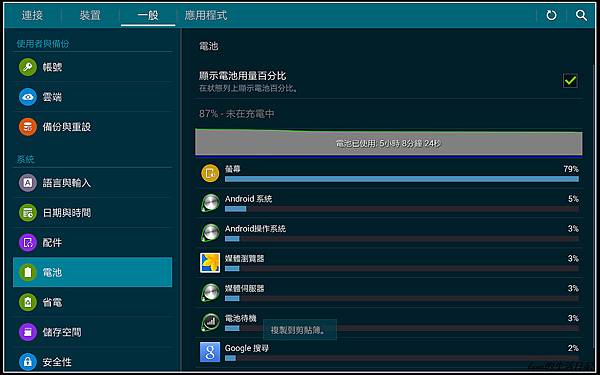Tap the 雲端 row label
This screenshot has height=375, width=600.
coord(52,97)
